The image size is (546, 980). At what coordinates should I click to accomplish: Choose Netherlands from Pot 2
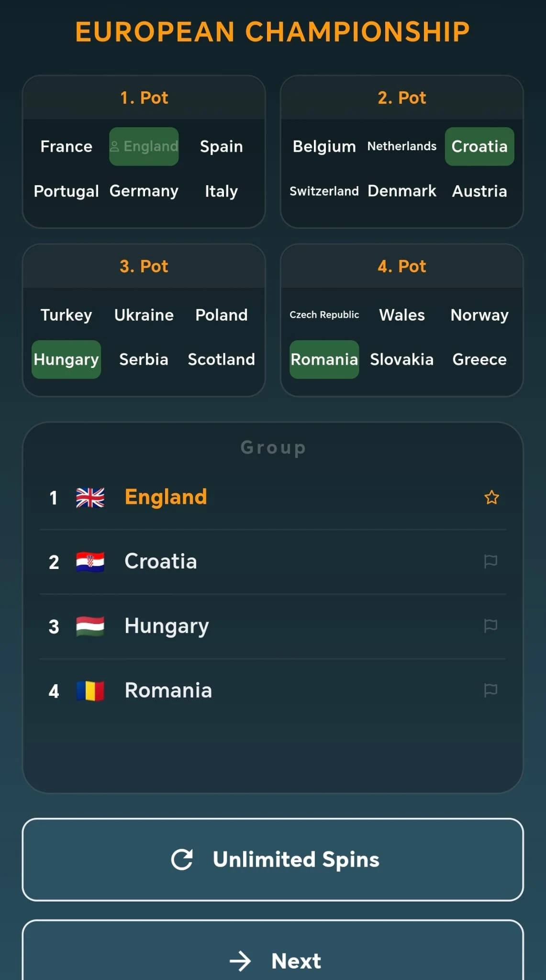coord(401,146)
